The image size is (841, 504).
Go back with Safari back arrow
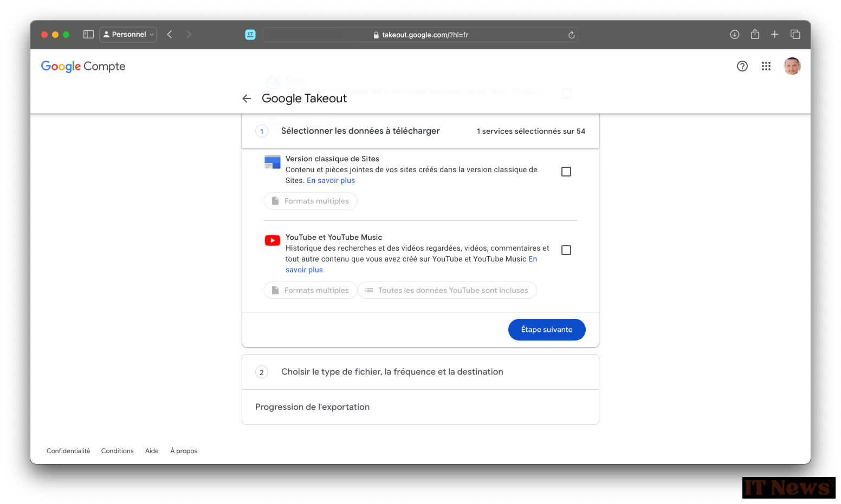(170, 34)
